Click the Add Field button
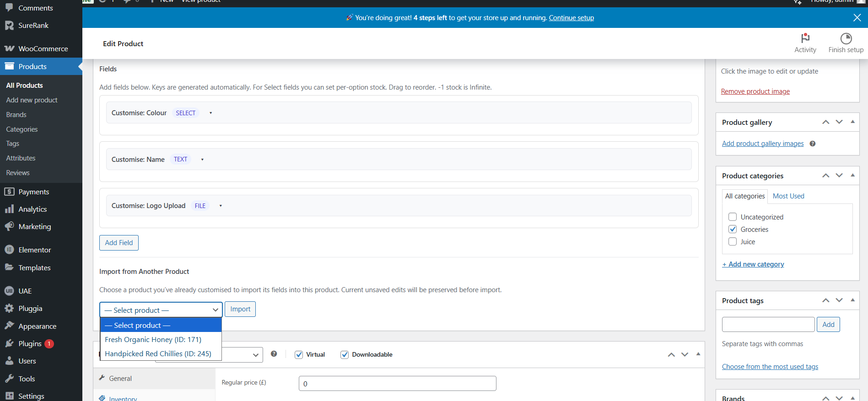 click(119, 242)
